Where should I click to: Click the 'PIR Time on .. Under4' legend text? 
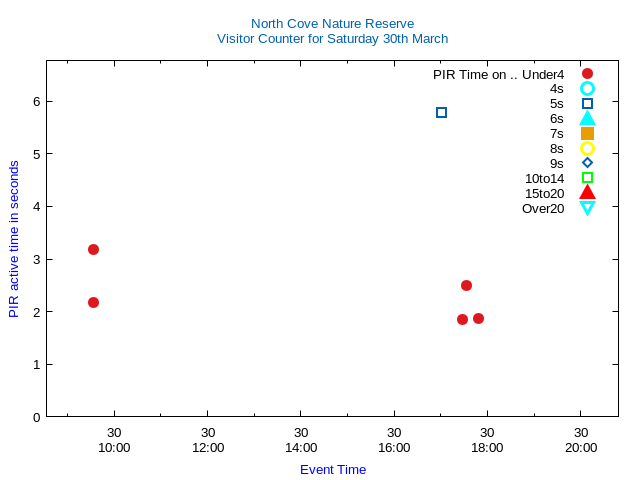498,74
